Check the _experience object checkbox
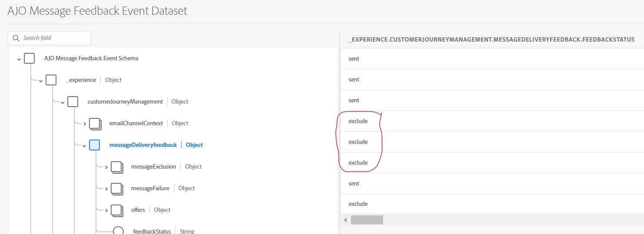Image resolution: width=644 pixels, height=234 pixels. click(x=51, y=80)
